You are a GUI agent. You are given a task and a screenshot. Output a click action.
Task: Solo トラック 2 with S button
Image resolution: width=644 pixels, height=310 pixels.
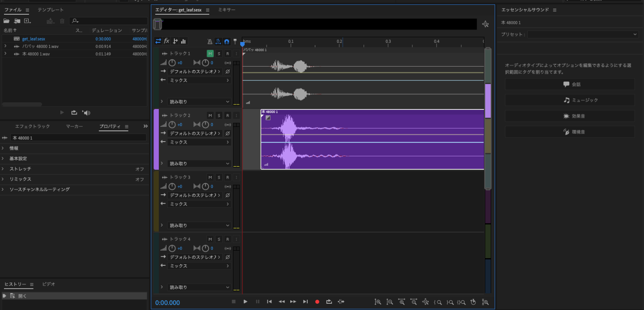[x=219, y=115]
